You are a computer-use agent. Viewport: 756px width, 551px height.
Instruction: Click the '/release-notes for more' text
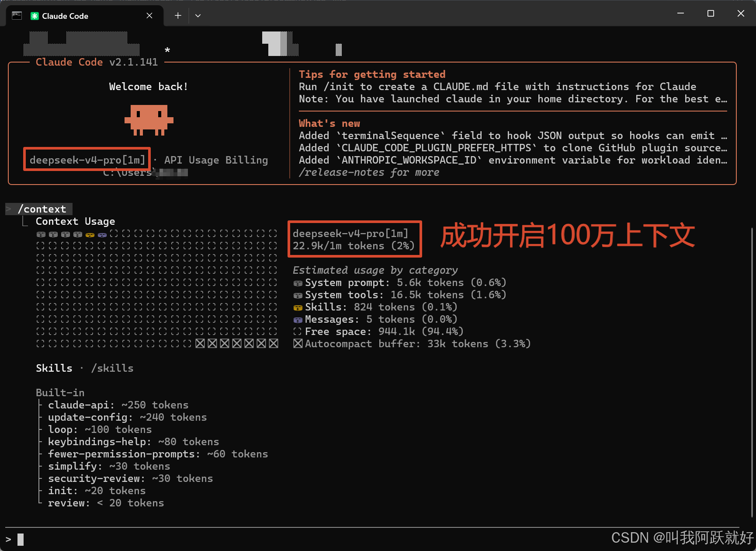coord(369,172)
